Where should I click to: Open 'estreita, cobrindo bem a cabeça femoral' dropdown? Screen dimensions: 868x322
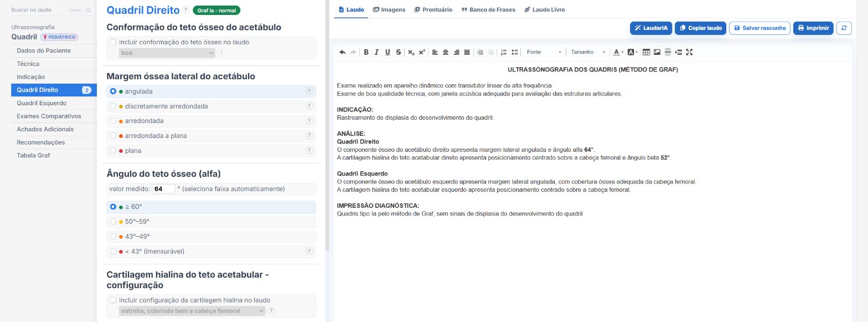[x=193, y=311]
